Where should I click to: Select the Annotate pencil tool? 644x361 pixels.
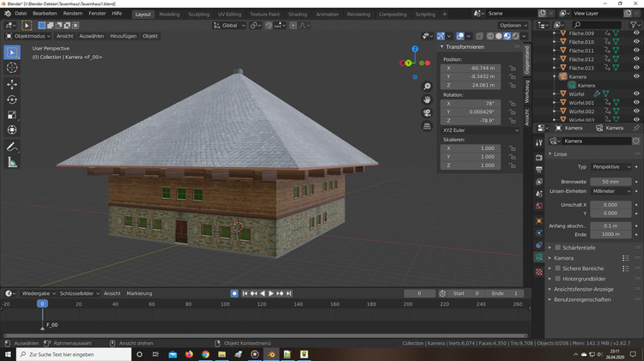[x=12, y=147]
